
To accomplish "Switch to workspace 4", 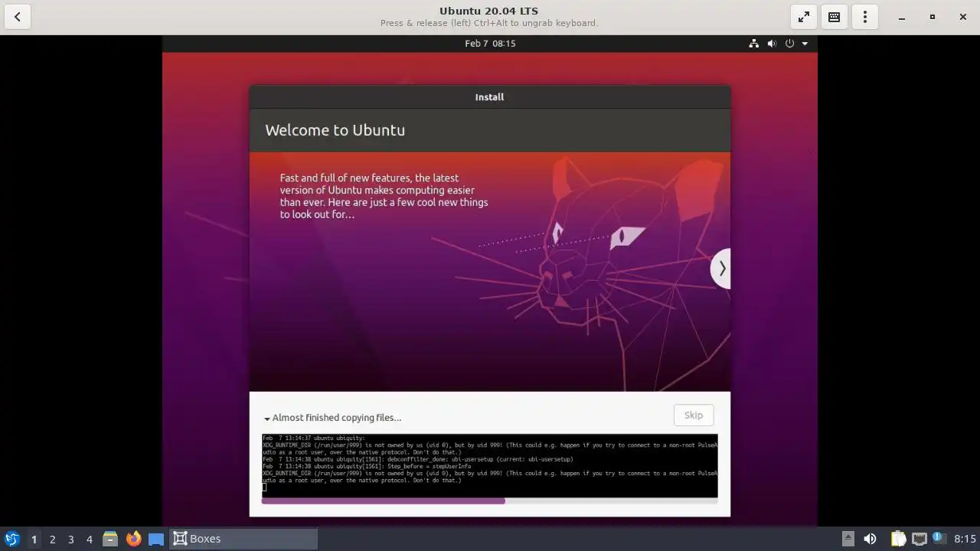I will (89, 540).
